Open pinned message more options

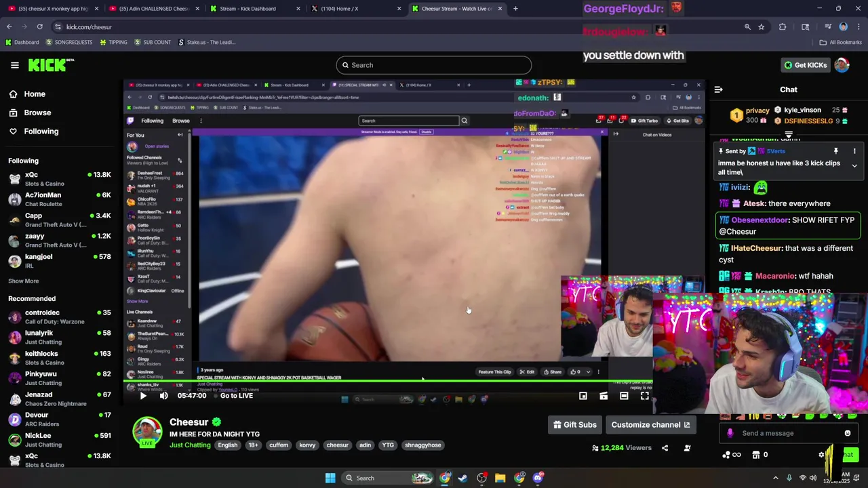(854, 151)
